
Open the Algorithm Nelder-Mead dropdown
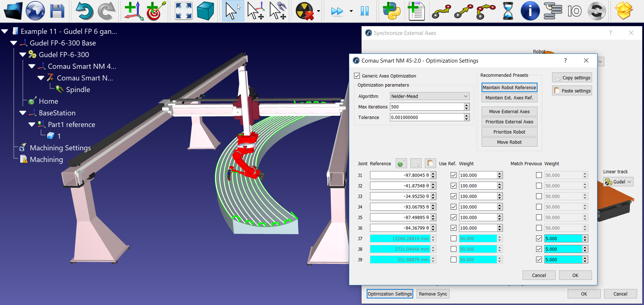(430, 96)
